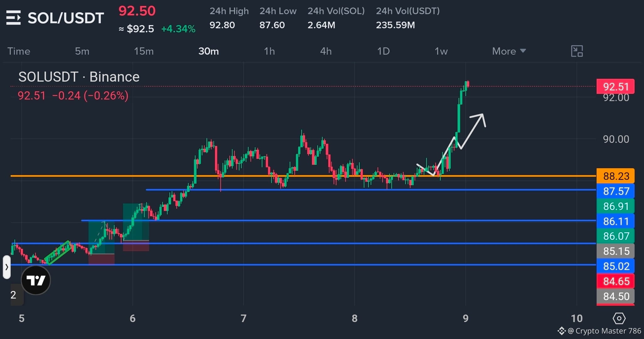The width and height of the screenshot is (644, 339).
Task: Click the 24h Vol(SOL) value 2.64M
Action: coord(321,25)
